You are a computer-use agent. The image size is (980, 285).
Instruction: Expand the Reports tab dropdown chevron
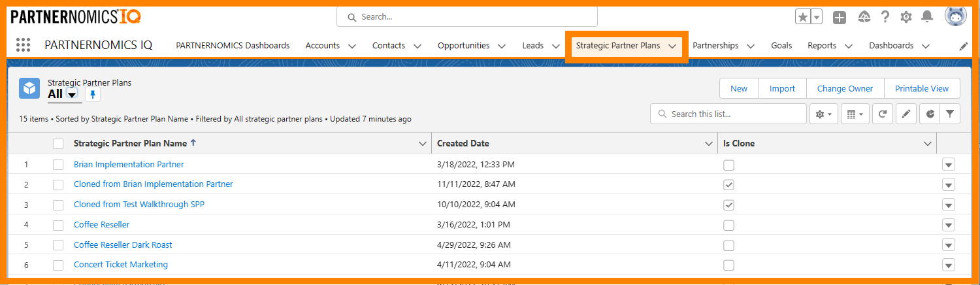(849, 46)
